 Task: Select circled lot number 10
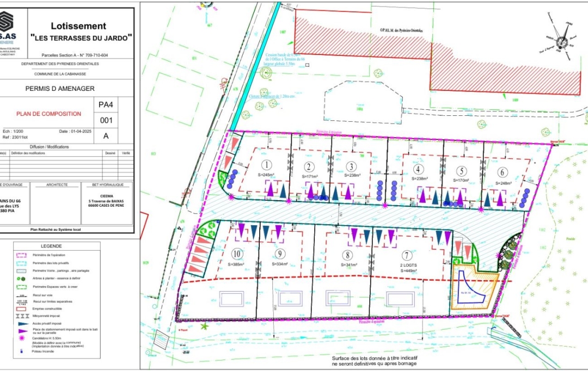click(237, 253)
